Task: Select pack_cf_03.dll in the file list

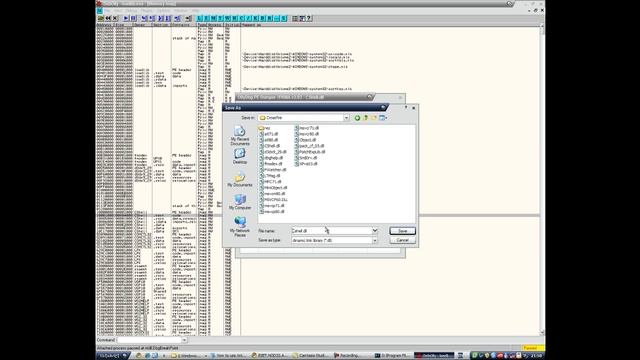Action: pyautogui.click(x=309, y=146)
